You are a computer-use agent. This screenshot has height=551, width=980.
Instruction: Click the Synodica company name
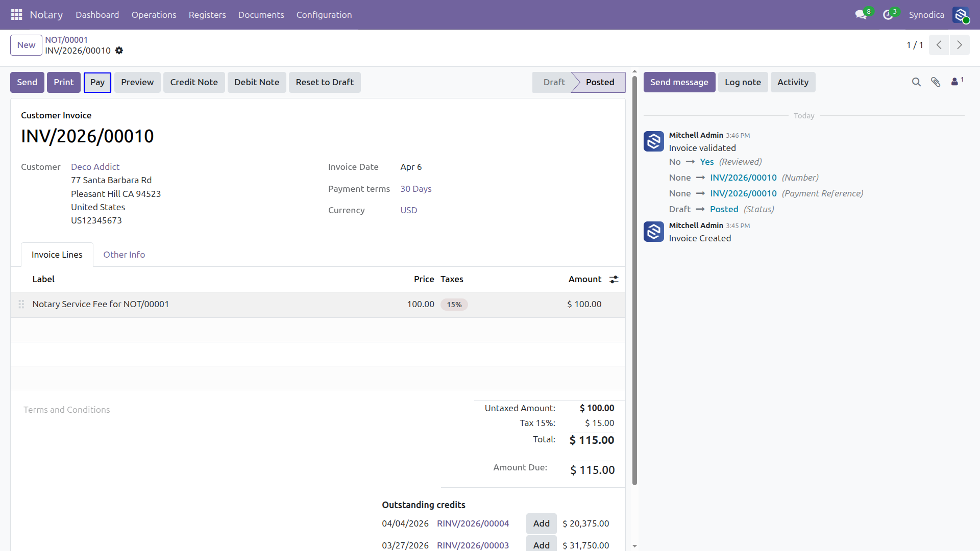click(x=926, y=15)
